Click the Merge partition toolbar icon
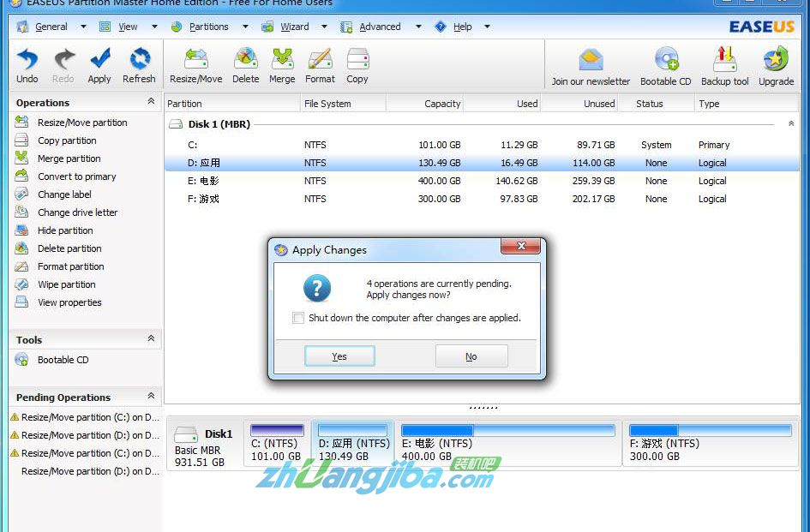This screenshot has height=532, width=810. point(282,60)
